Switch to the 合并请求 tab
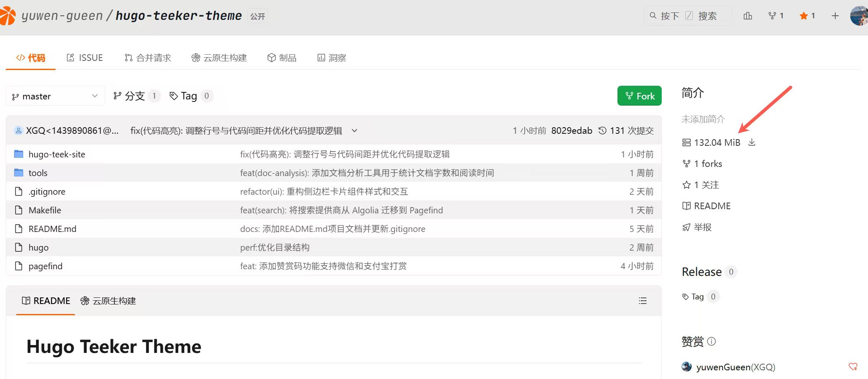Screen dimensions: 868x379 pos(148,58)
